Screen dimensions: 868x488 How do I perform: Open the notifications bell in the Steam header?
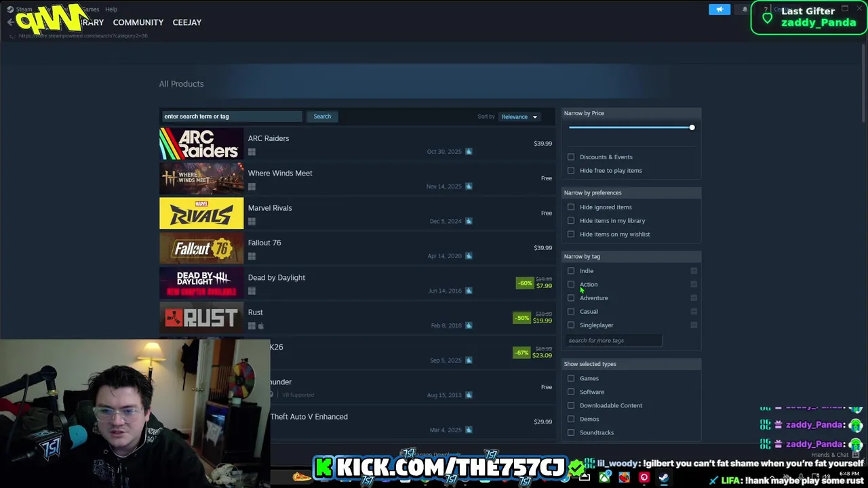(x=745, y=9)
